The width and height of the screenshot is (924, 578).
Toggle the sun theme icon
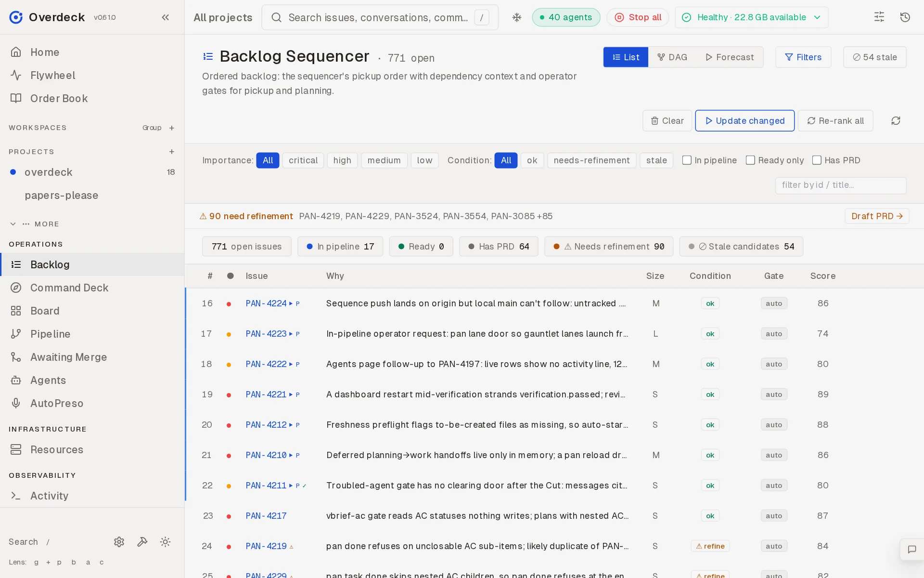tap(166, 542)
